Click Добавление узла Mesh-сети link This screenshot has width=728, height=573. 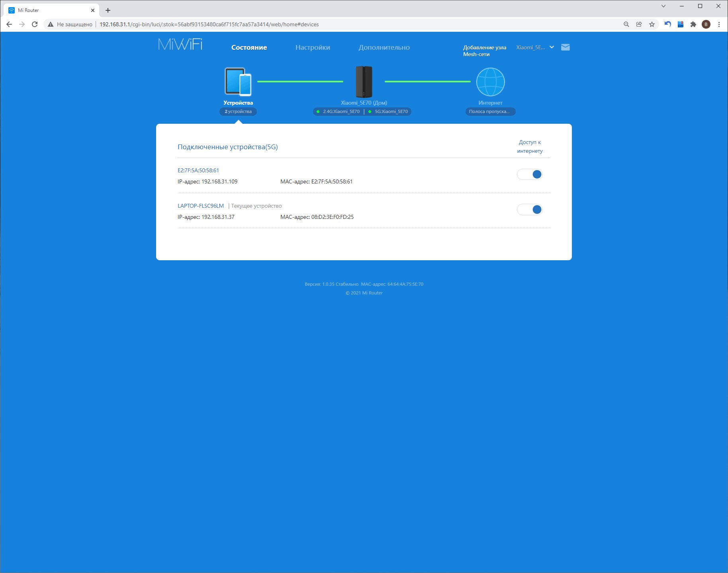click(485, 51)
